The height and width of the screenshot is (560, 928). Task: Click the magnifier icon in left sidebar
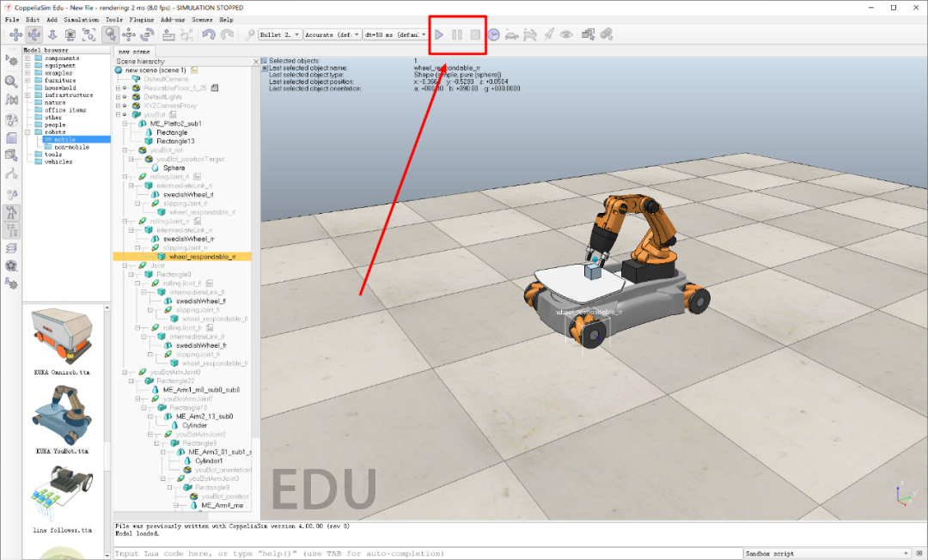pos(11,81)
